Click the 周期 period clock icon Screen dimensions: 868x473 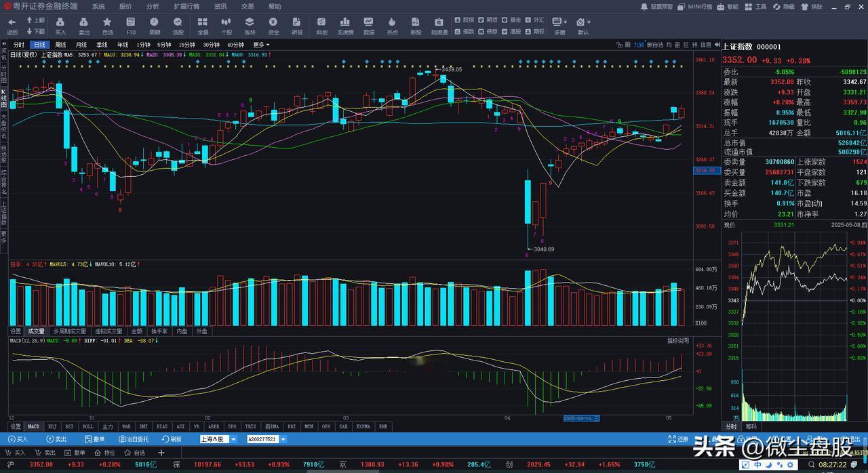pos(155,22)
